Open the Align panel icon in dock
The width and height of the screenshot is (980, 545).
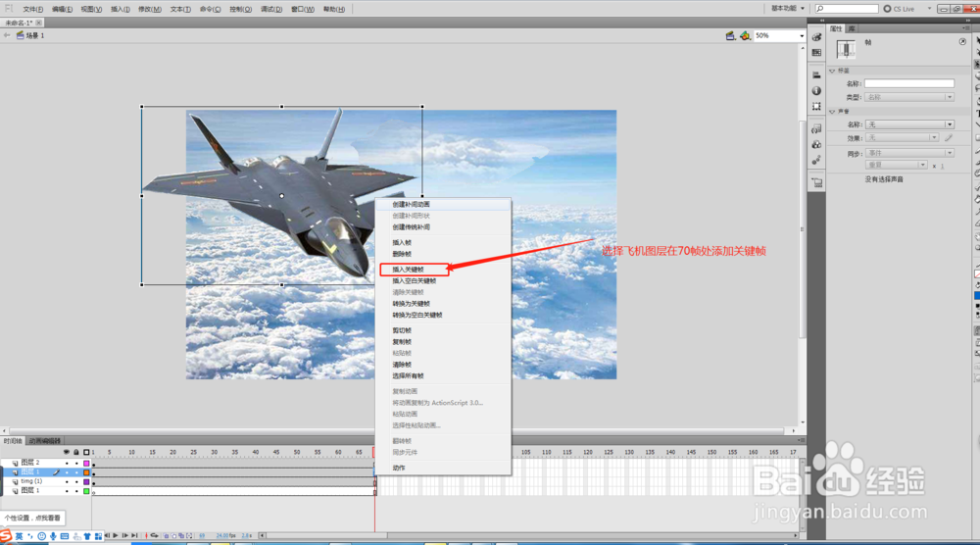(816, 75)
